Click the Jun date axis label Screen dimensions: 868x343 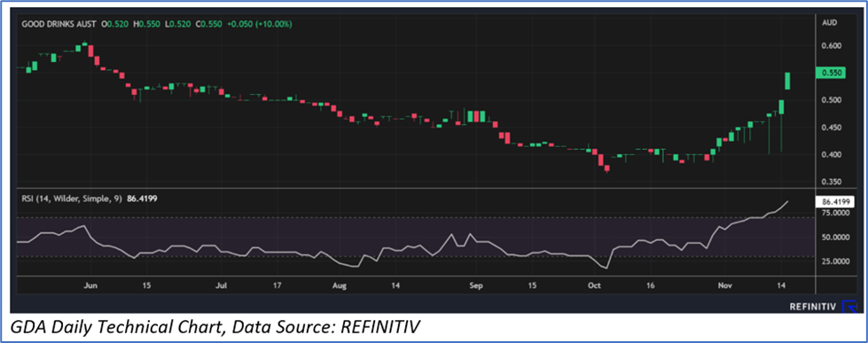click(x=90, y=285)
